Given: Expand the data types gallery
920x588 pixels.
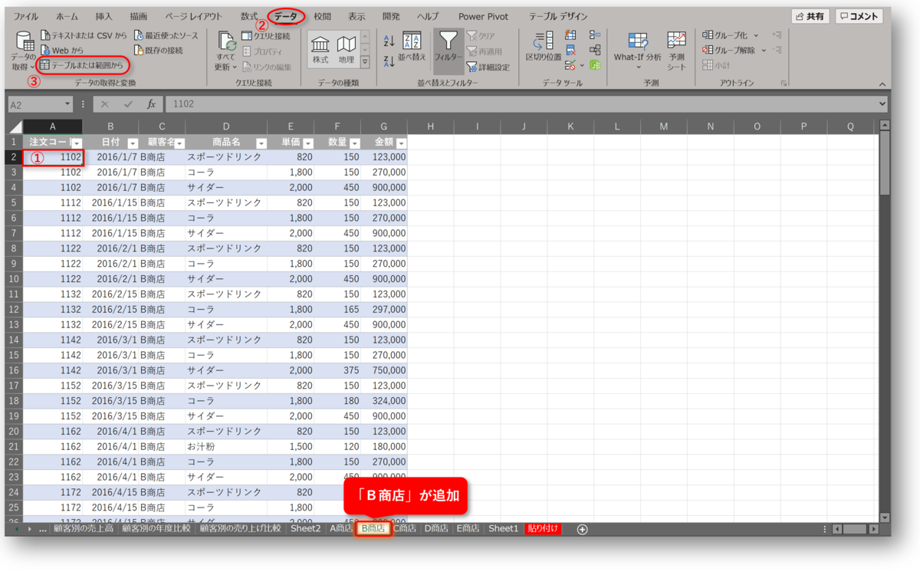Looking at the screenshot, I should tap(365, 62).
